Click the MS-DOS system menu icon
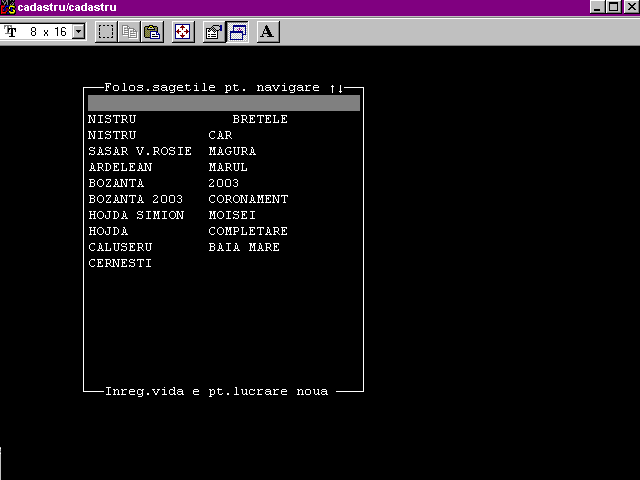This screenshot has height=480, width=640. point(8,7)
